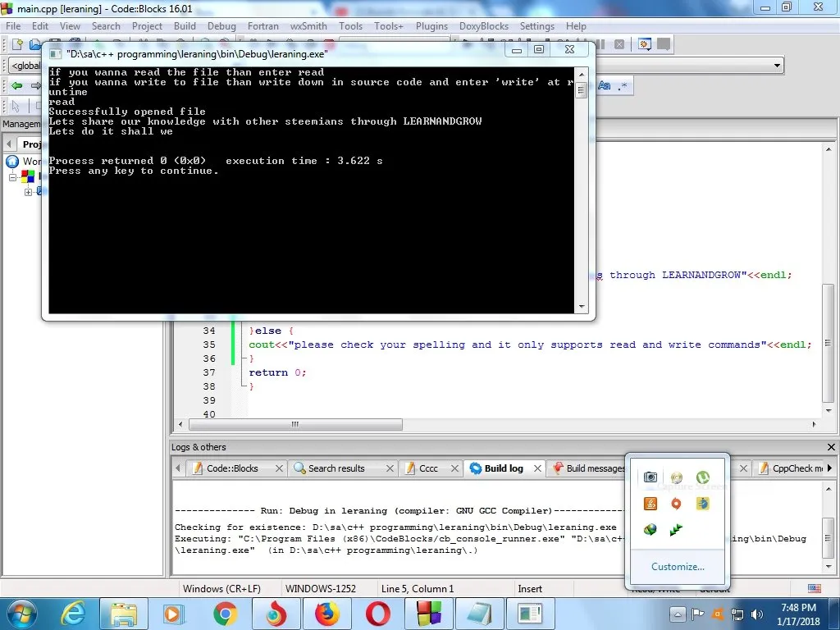Open the Plugins menu
The height and width of the screenshot is (630, 840).
[x=431, y=25]
